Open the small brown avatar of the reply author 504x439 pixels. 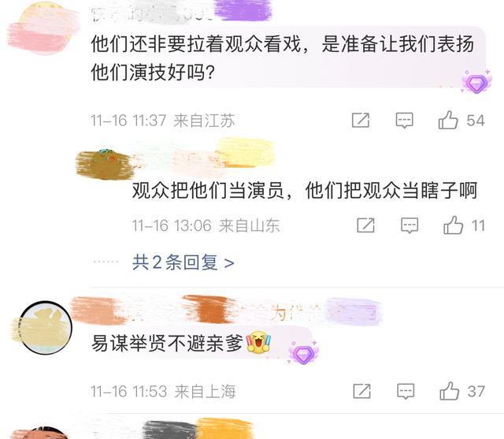[x=105, y=165]
